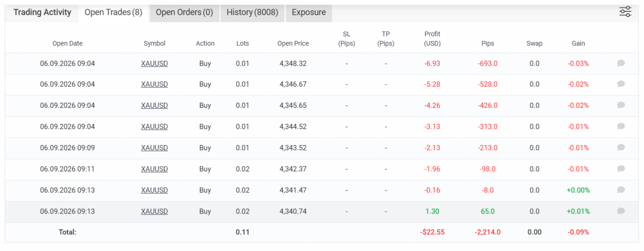Open comment icon for the 4,341.47 trade
This screenshot has width=644, height=251.
[x=621, y=190]
